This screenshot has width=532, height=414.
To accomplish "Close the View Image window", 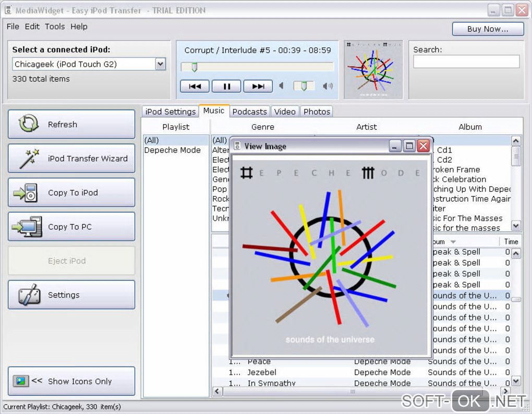I will (x=423, y=146).
